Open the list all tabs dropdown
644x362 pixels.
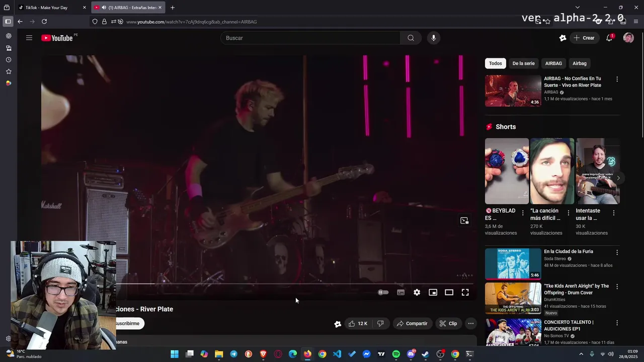click(x=577, y=8)
